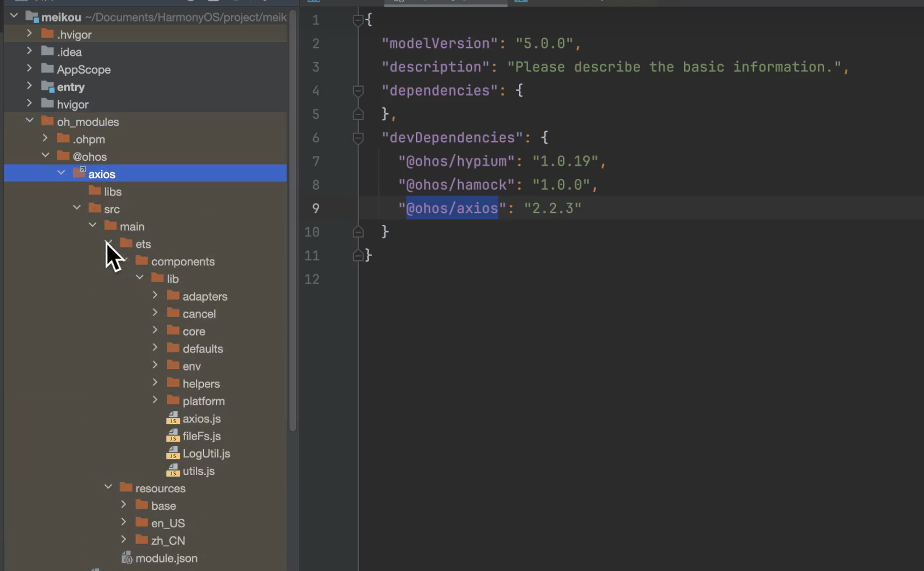Viewport: 924px width, 571px height.
Task: Click the libs folder icon
Action: (95, 191)
